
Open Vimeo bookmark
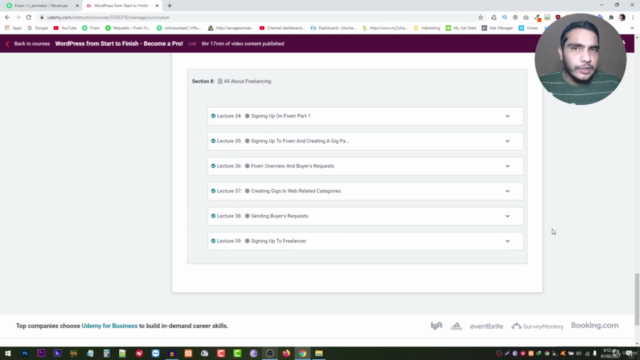click(528, 28)
